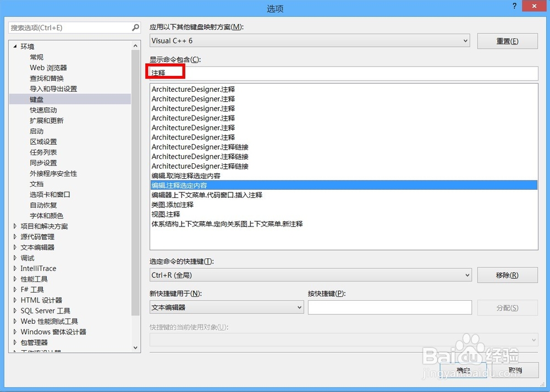Select Windows 窗体设计器 in the options tree
The height and width of the screenshot is (392, 550).
coord(53,332)
